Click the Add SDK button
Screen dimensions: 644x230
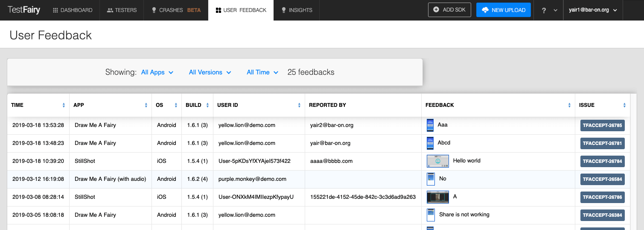click(449, 10)
